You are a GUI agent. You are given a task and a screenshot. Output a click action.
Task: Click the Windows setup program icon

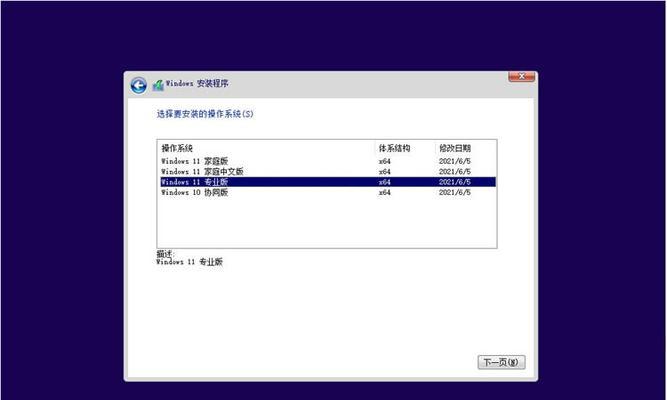point(158,85)
